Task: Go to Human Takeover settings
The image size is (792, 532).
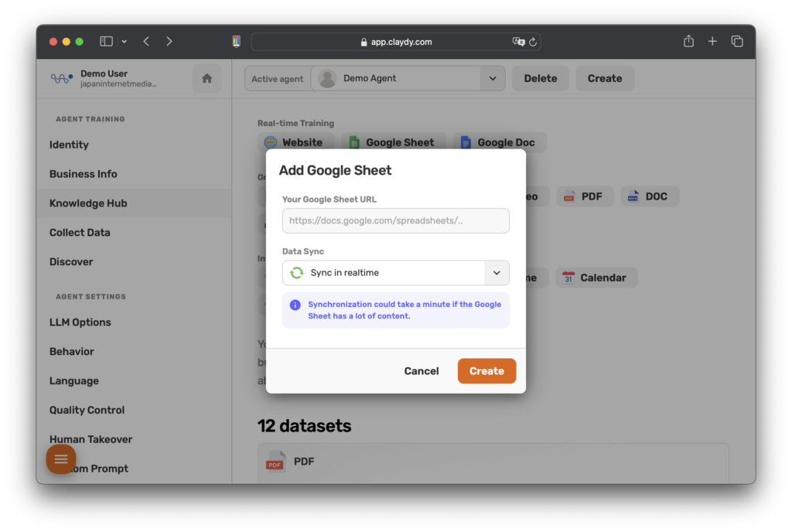Action: [x=90, y=439]
